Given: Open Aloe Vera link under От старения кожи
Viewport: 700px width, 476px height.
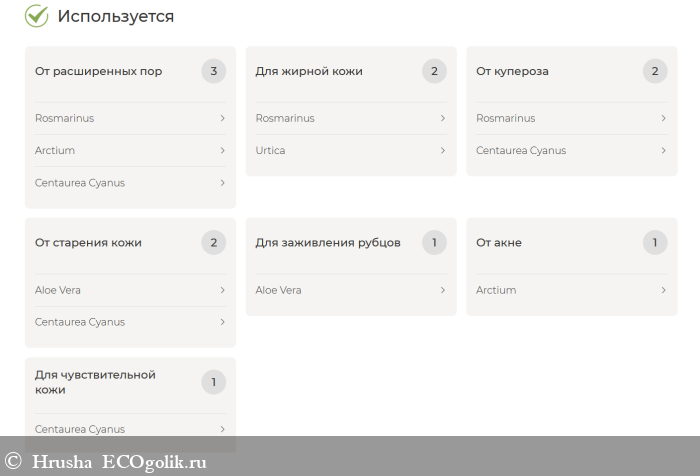Looking at the screenshot, I should (x=58, y=290).
